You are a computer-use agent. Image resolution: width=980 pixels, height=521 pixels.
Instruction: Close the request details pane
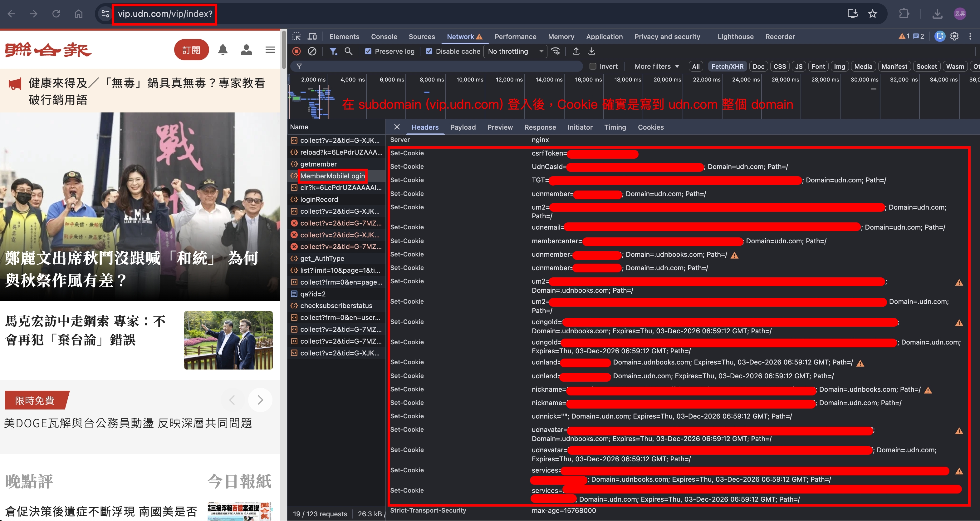point(397,127)
